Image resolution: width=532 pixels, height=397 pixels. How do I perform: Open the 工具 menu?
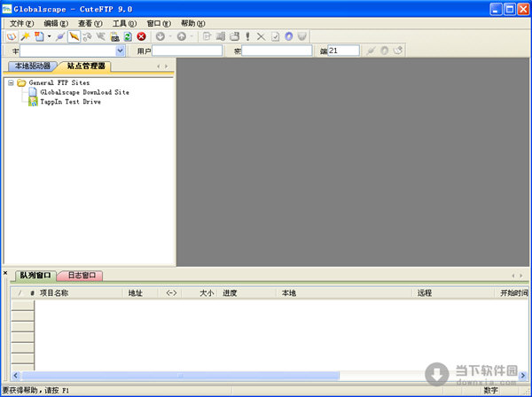click(x=124, y=22)
